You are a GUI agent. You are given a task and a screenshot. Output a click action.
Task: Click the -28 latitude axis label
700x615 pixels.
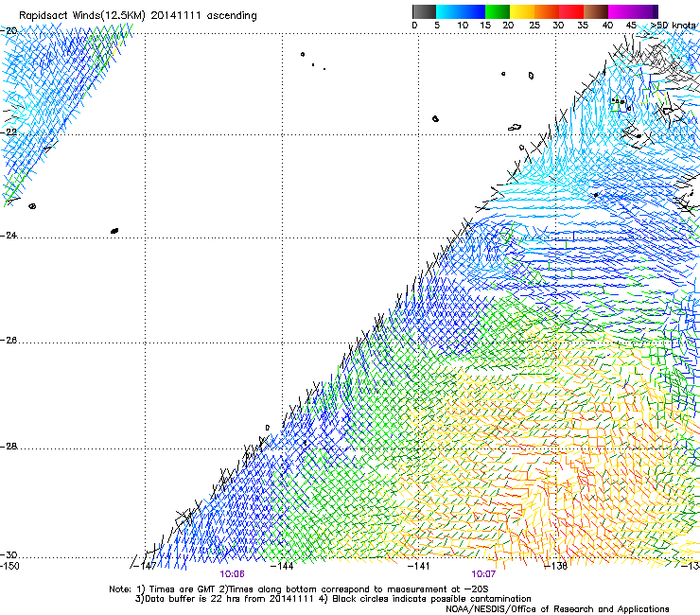point(9,447)
